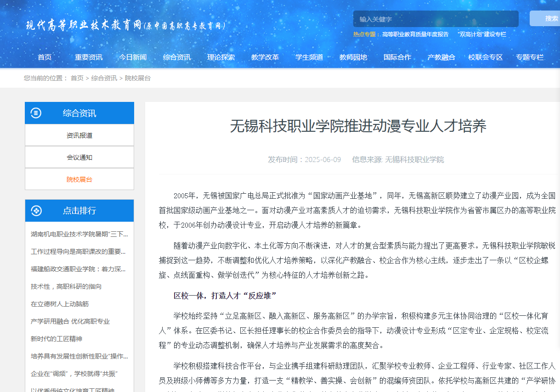Open the ranked article 技术性，高职科研的指向
560x392 pixels.
[x=66, y=286]
